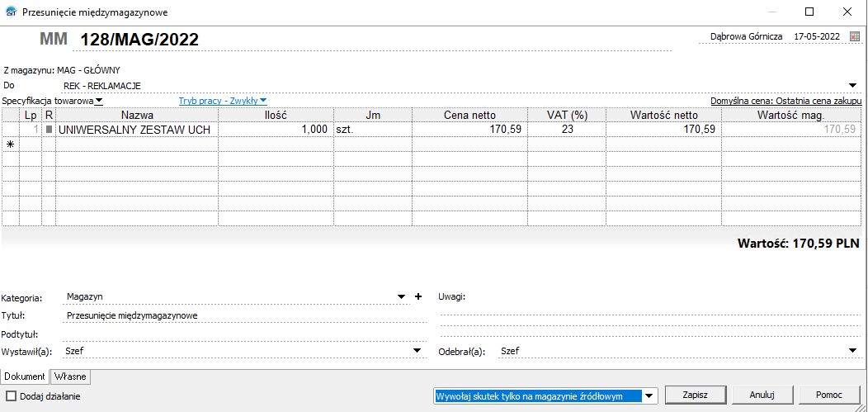Select the Dokument tab
Image resolution: width=868 pixels, height=412 pixels.
pos(25,376)
